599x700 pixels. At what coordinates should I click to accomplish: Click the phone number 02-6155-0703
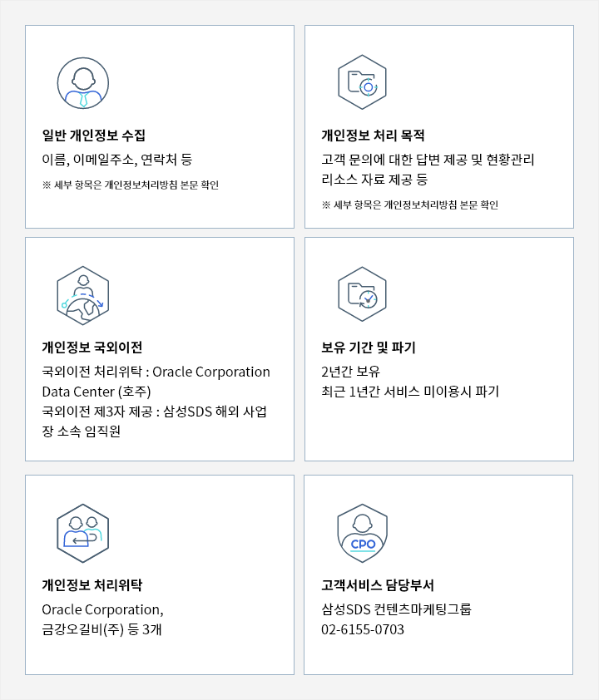point(363,629)
